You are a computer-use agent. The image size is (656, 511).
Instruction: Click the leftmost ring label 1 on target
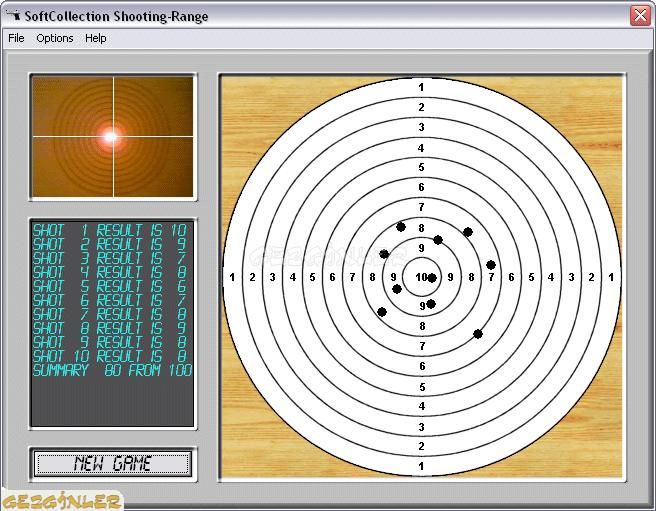(x=232, y=277)
